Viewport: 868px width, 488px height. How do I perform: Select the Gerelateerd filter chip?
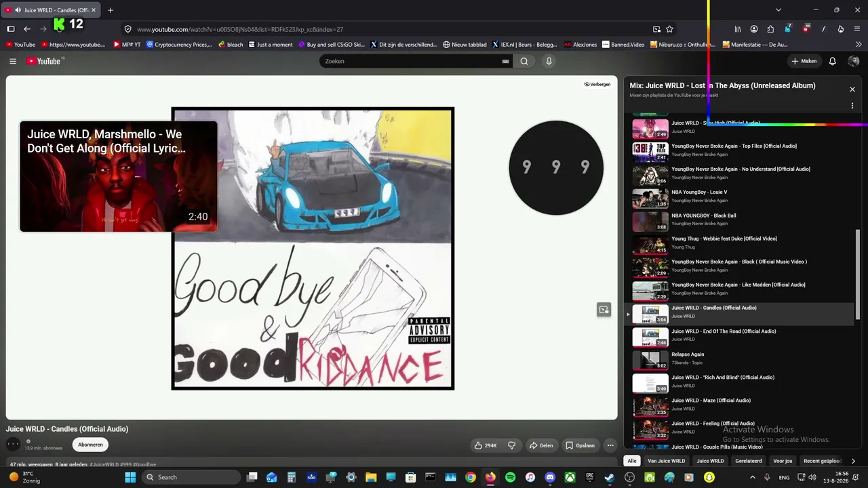click(x=749, y=461)
